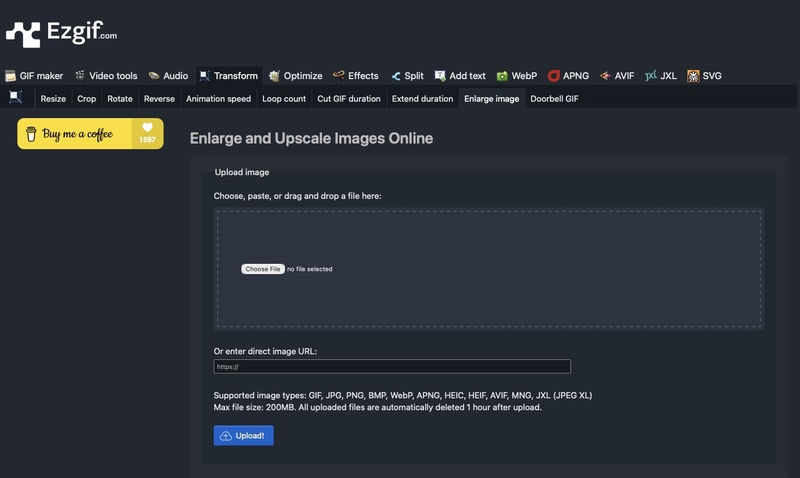Click the 'Enlarge and Upscale Images Online' heading

coord(311,138)
